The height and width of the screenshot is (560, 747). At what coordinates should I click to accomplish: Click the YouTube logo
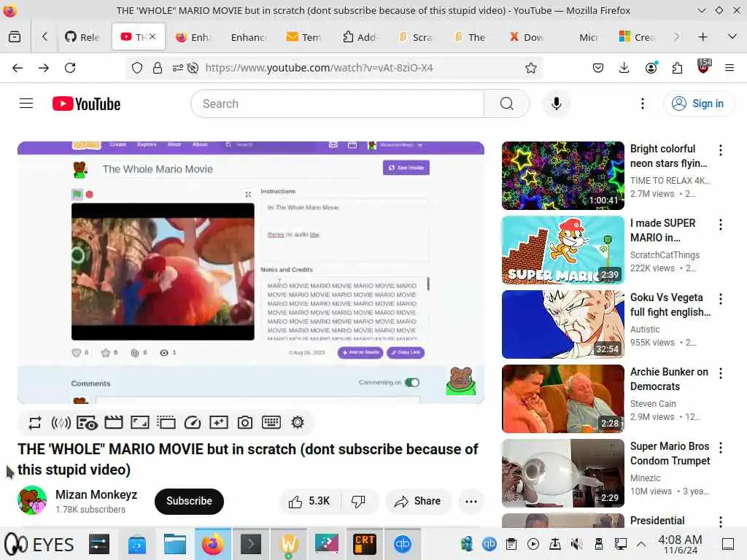[86, 104]
